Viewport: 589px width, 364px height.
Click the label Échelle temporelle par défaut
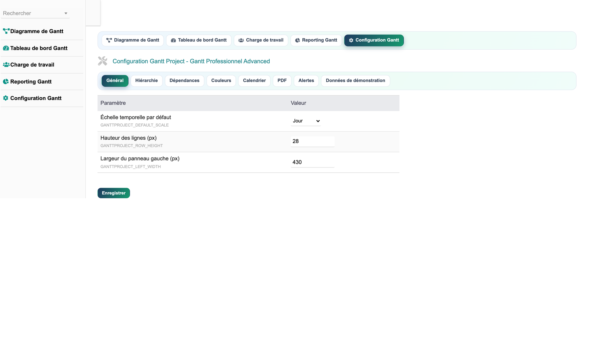point(136,117)
